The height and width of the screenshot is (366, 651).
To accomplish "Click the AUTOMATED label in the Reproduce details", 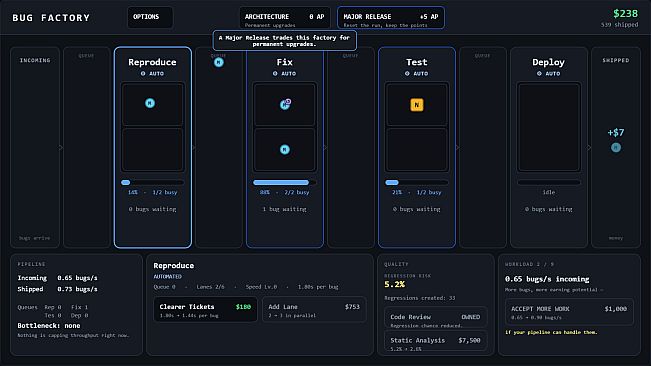I will (x=167, y=276).
